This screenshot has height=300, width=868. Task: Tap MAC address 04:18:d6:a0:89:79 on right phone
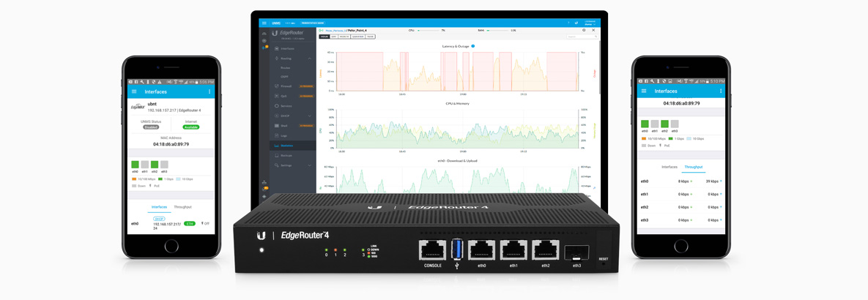[x=681, y=103]
